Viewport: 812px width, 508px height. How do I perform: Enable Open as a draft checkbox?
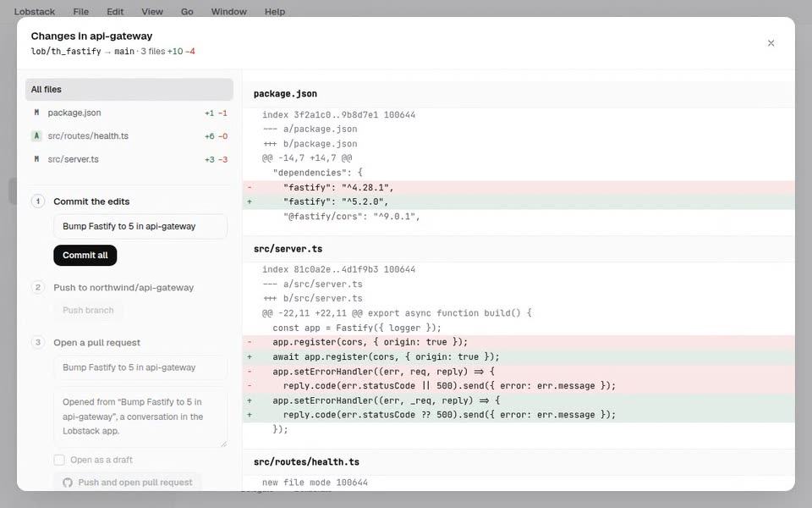point(59,460)
